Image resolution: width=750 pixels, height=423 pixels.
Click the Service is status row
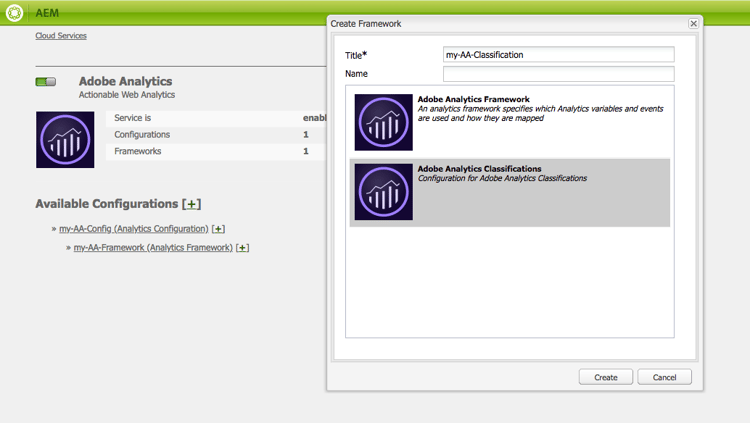pyautogui.click(x=216, y=118)
